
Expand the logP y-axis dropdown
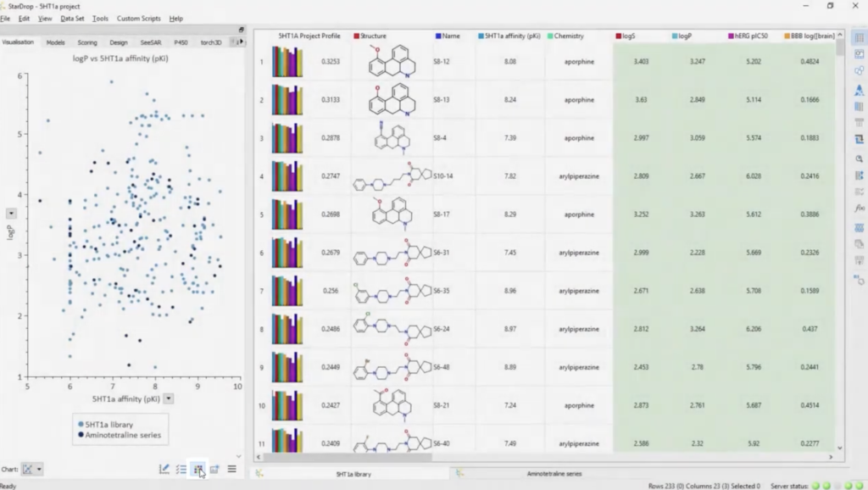click(x=11, y=214)
